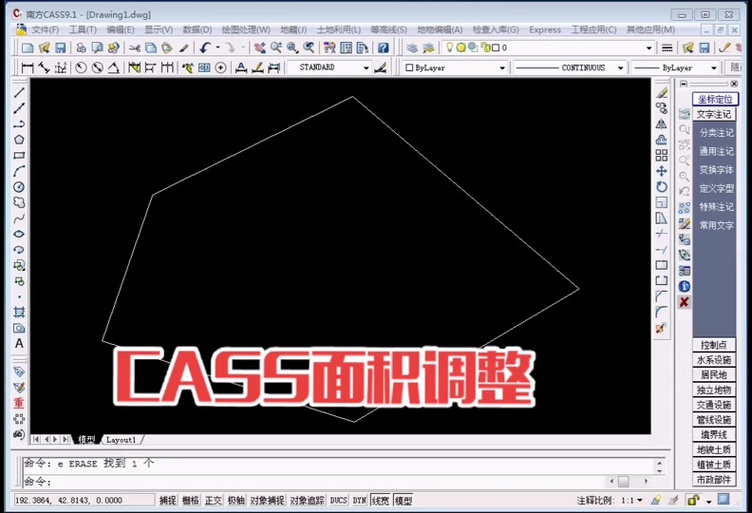Click the Undo arrow icon
The height and width of the screenshot is (513, 752).
pos(205,47)
